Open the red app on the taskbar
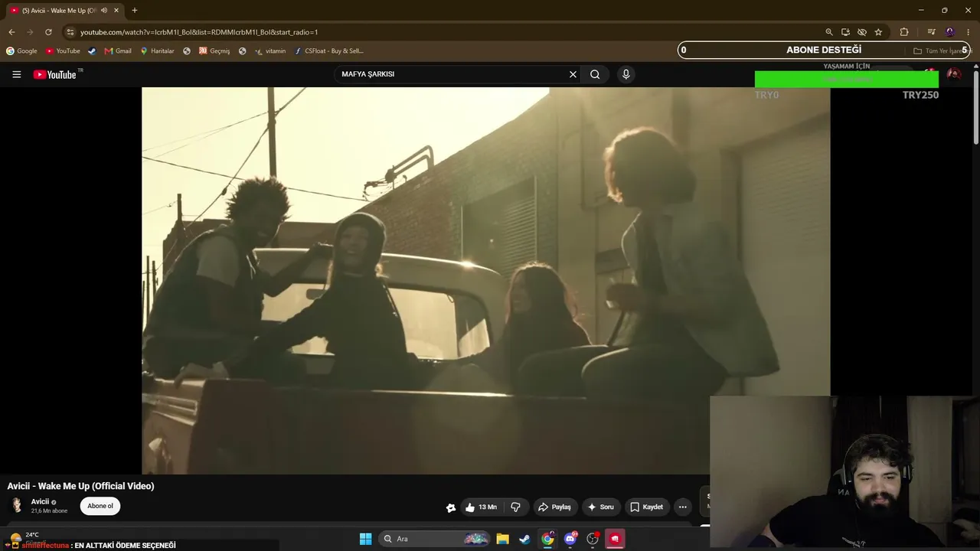980x551 pixels. pos(615,539)
